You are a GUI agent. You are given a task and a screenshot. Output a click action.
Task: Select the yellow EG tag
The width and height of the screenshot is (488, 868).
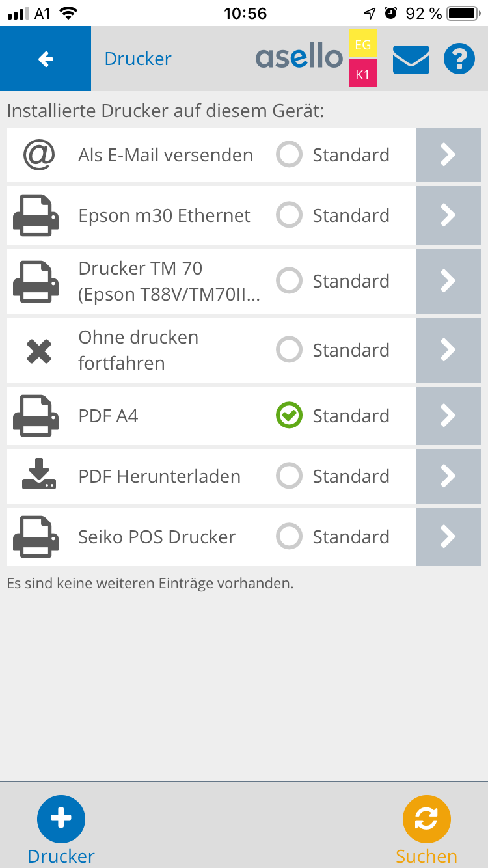[x=363, y=44]
